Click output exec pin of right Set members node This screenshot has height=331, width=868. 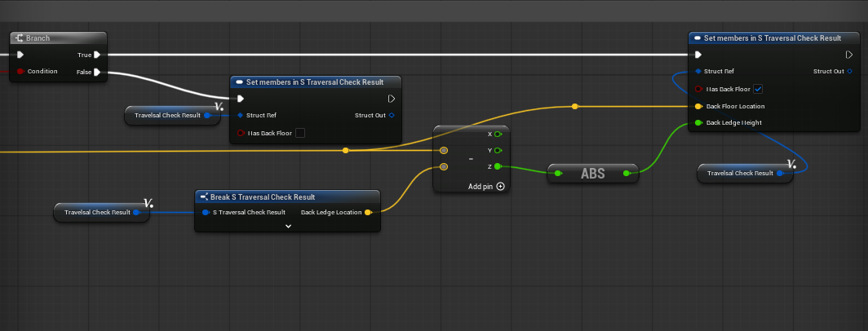click(x=849, y=55)
